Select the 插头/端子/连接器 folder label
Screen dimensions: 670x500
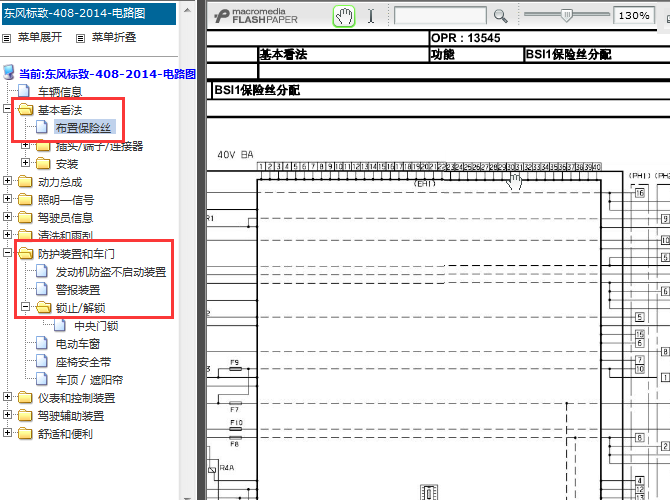pyautogui.click(x=99, y=146)
